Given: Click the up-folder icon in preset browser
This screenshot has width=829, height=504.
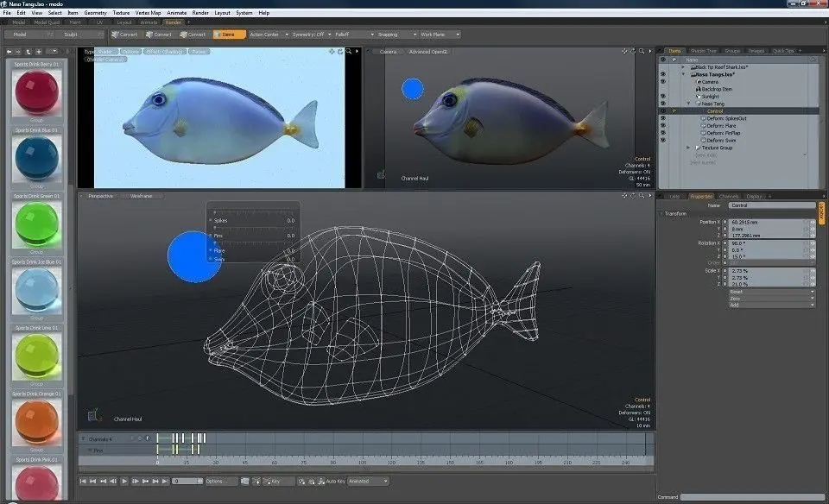Looking at the screenshot, I should point(28,52).
